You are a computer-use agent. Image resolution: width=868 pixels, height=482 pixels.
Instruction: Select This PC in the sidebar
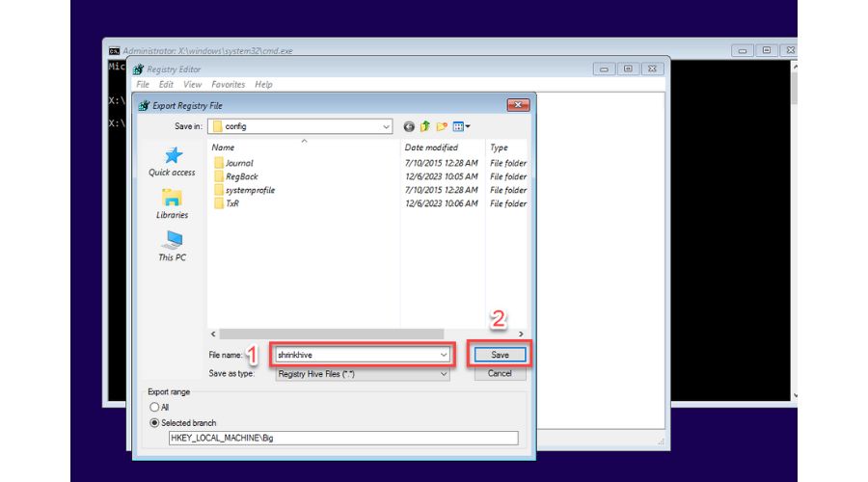(x=173, y=246)
